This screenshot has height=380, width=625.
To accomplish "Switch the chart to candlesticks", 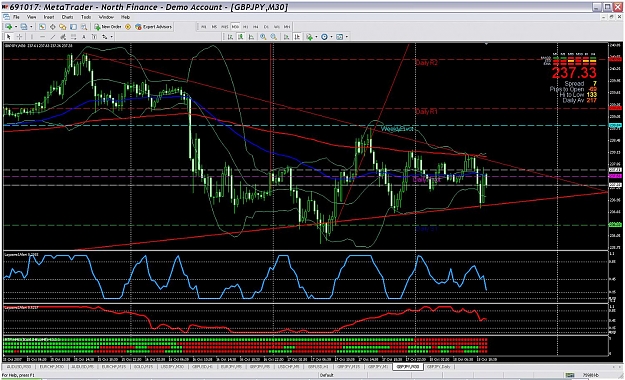I will [x=240, y=37].
